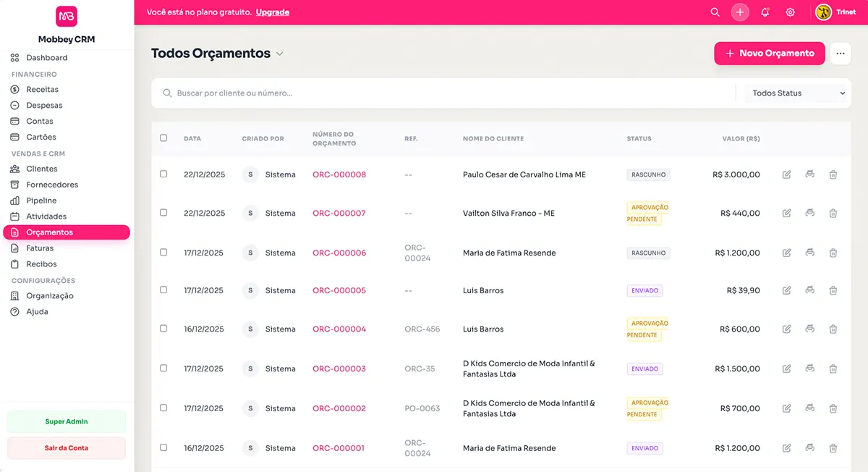Tick the checkbox next to ORC-000003

tap(163, 368)
